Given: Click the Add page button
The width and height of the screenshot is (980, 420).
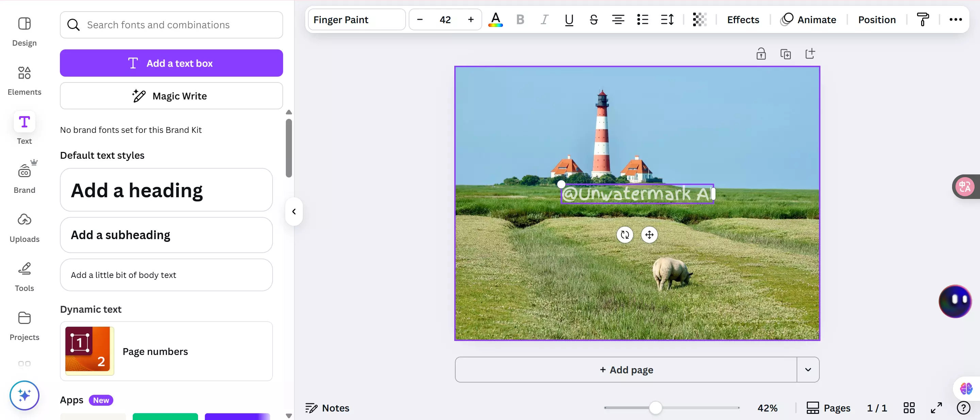Looking at the screenshot, I should pyautogui.click(x=626, y=370).
